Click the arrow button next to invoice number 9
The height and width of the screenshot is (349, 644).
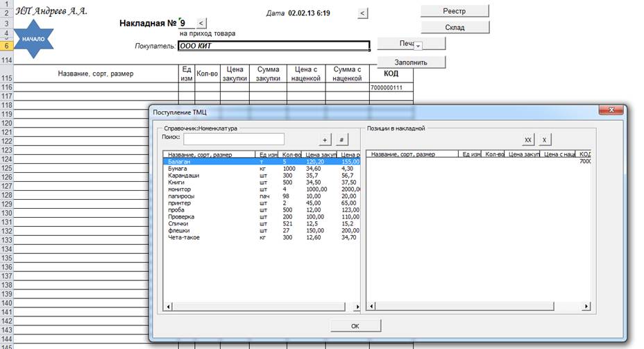click(x=201, y=24)
